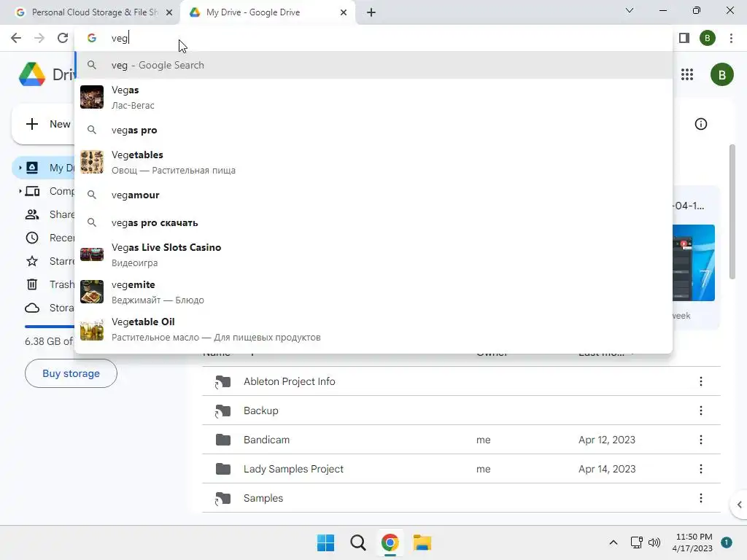This screenshot has height=560, width=747.
Task: Choose the Vegetables suggestion
Action: click(374, 162)
